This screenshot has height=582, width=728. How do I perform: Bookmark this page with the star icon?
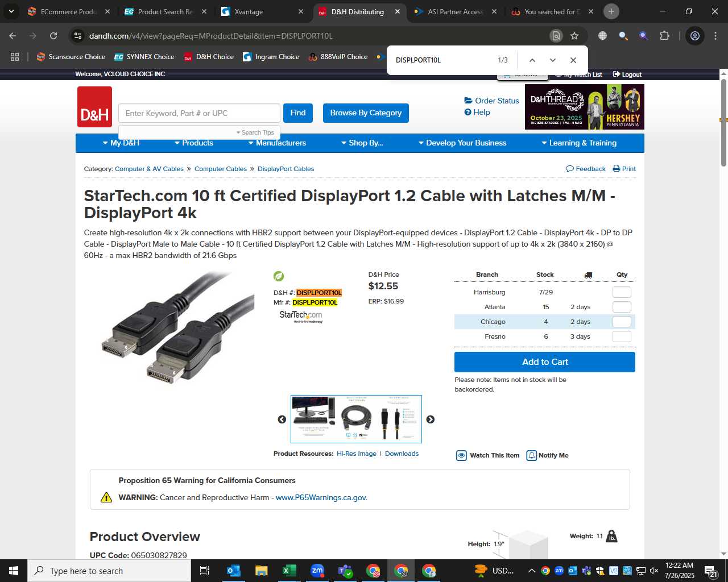point(574,36)
